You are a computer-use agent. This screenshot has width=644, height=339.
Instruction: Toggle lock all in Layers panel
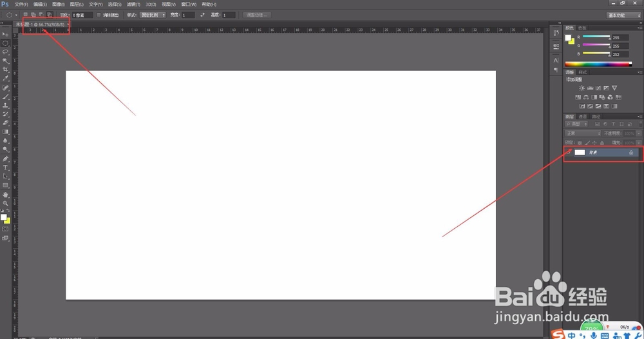[x=602, y=143]
